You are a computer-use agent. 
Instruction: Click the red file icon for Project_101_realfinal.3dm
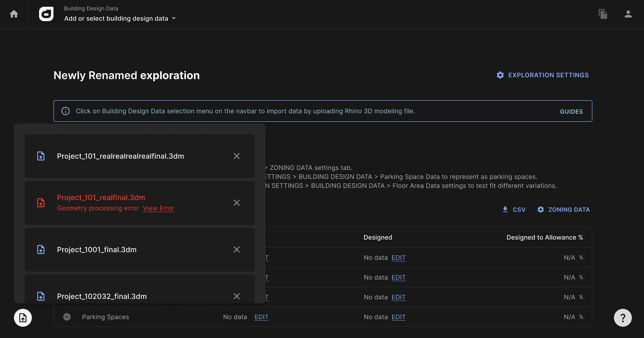pyautogui.click(x=41, y=203)
